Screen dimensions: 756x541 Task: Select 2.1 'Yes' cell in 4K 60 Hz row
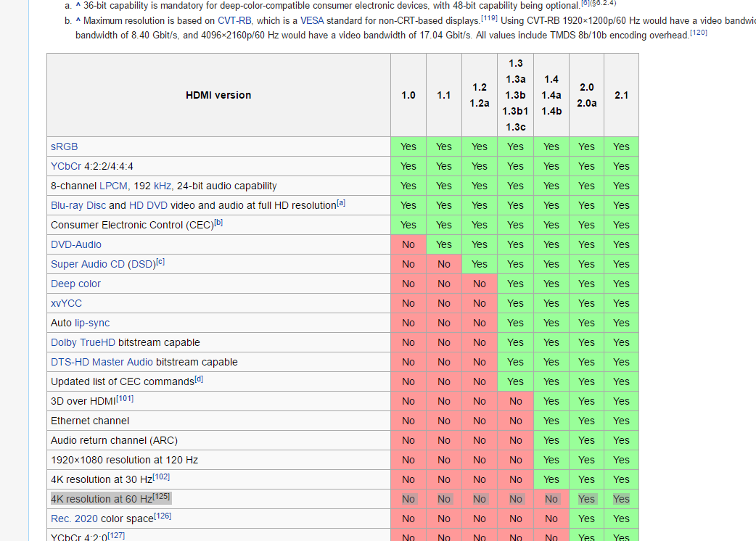click(x=622, y=499)
